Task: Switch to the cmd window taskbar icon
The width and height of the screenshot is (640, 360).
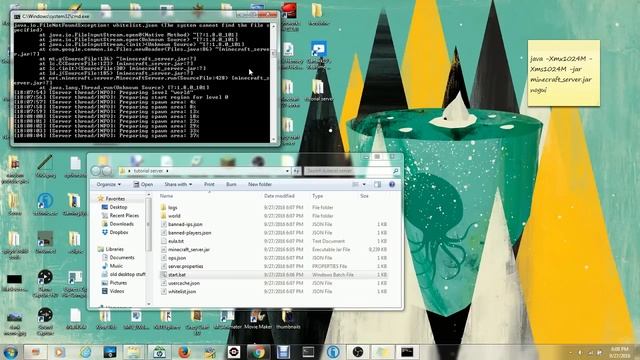Action: (407, 352)
